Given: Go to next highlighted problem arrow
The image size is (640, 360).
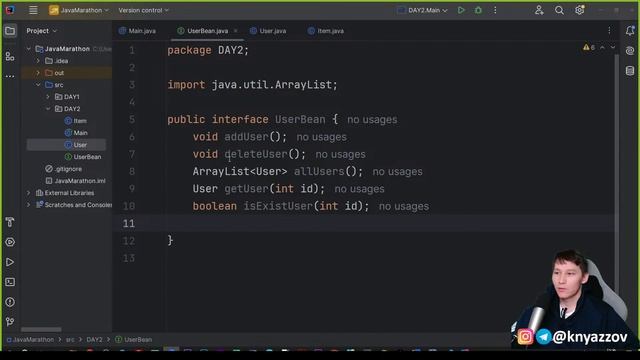Looking at the screenshot, I should [613, 48].
